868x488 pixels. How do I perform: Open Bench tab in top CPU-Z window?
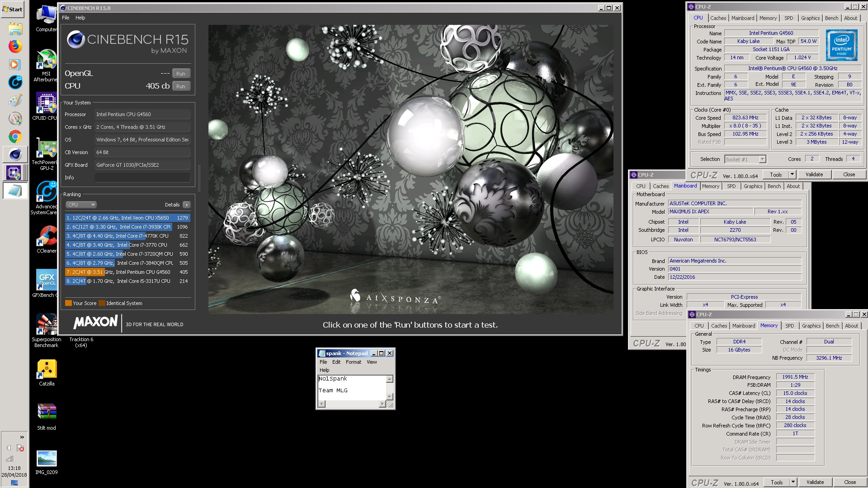point(831,18)
